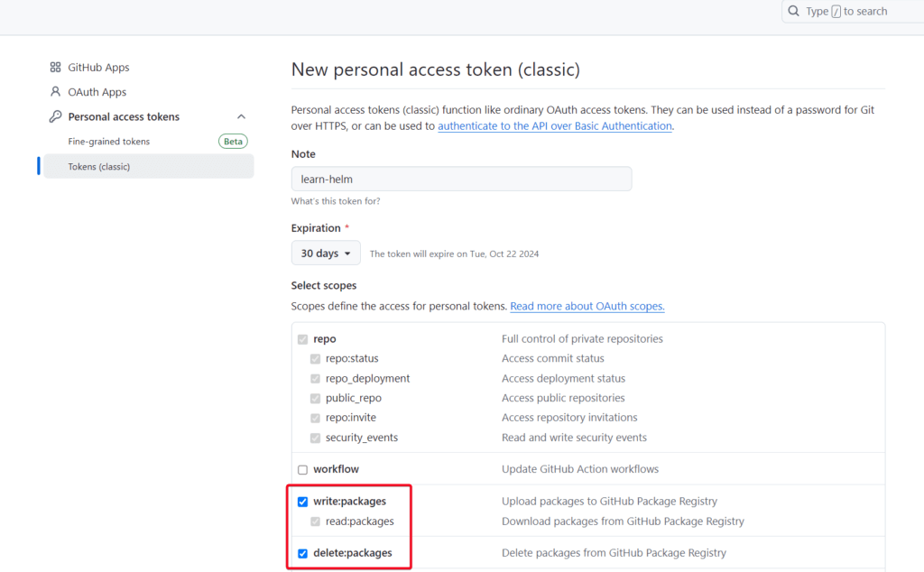Click the security_events scope label
The width and height of the screenshot is (924, 572).
(362, 438)
